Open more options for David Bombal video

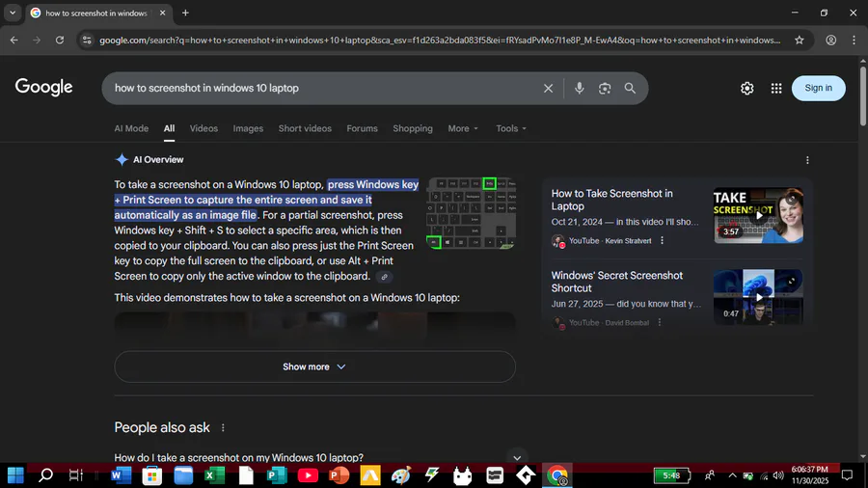pyautogui.click(x=660, y=322)
